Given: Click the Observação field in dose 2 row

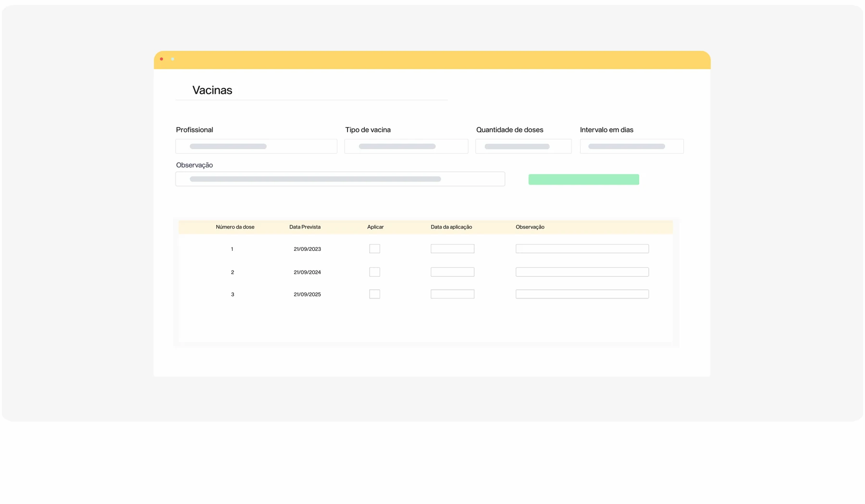Looking at the screenshot, I should 582,272.
